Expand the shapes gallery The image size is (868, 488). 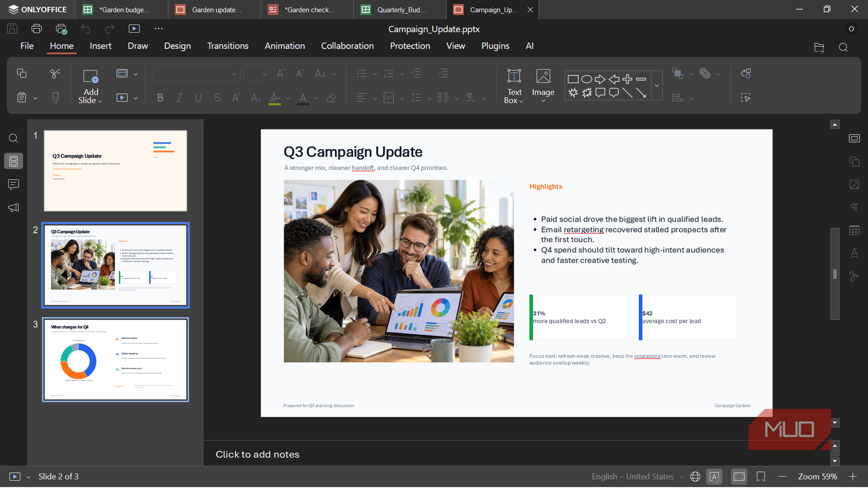657,86
